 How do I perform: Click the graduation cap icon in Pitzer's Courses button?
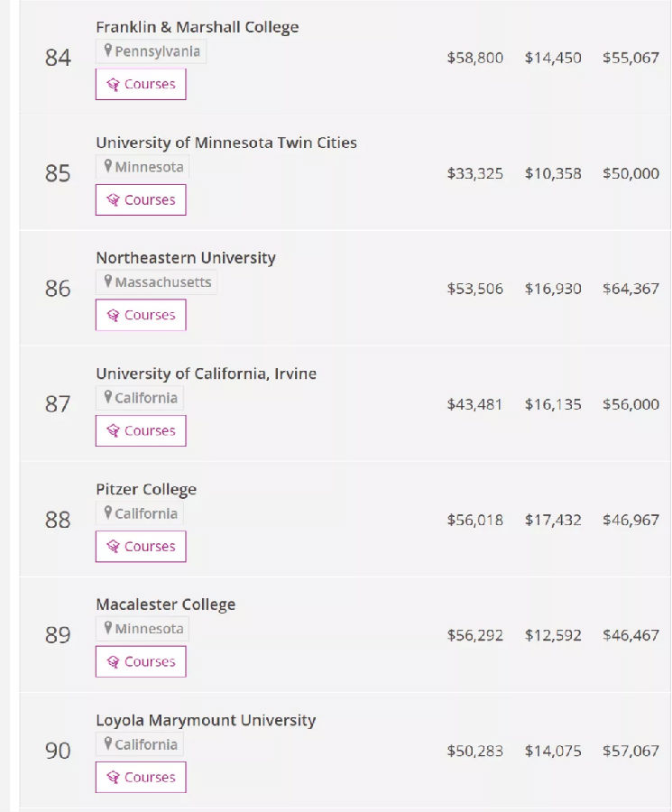coord(113,547)
